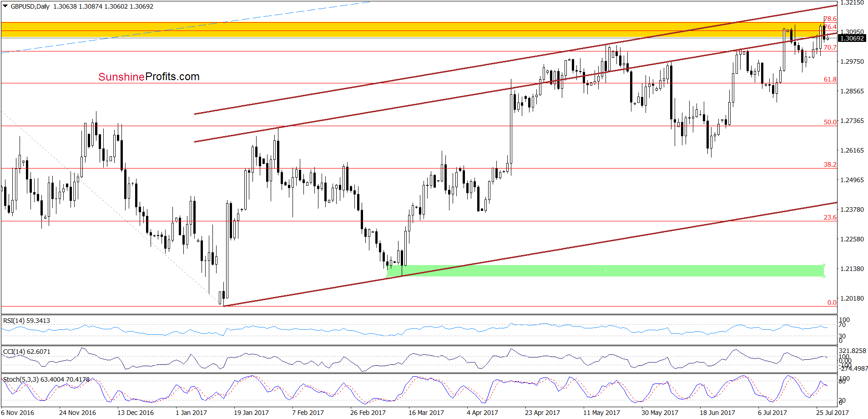Click the 1.22580 price axis value
This screenshot has width=868, height=419.
coord(852,239)
